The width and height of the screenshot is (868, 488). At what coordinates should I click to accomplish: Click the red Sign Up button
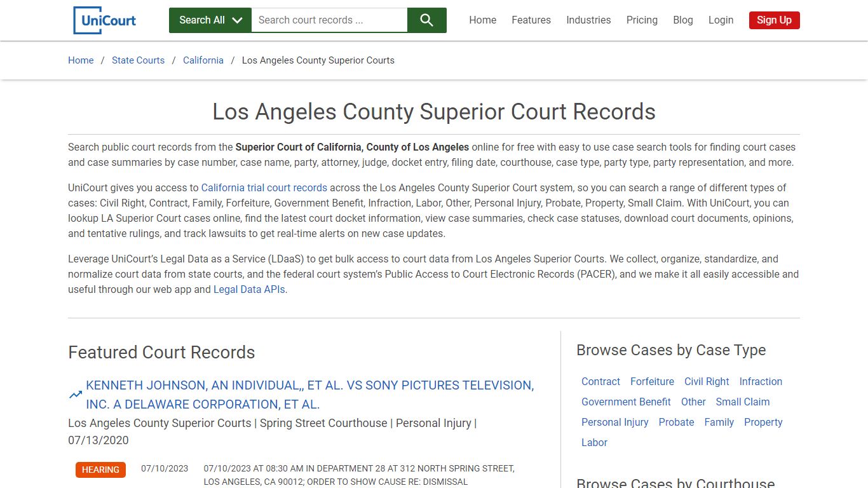tap(774, 20)
